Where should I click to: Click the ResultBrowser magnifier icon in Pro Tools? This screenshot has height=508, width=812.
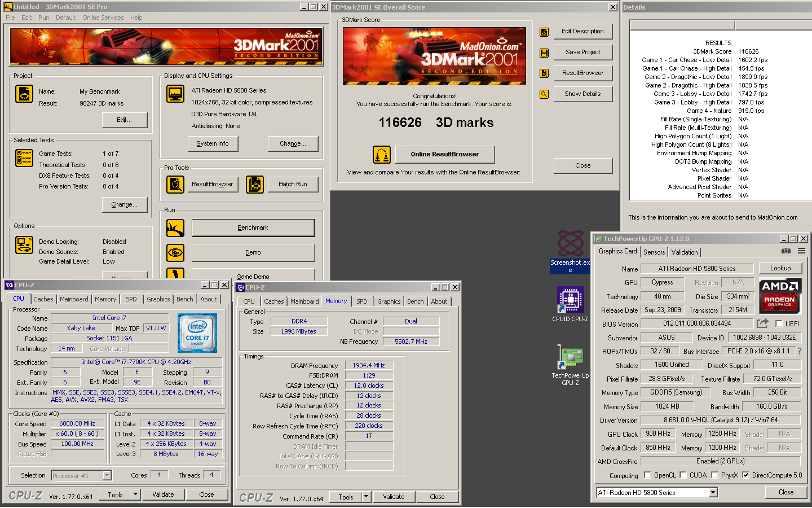(175, 184)
